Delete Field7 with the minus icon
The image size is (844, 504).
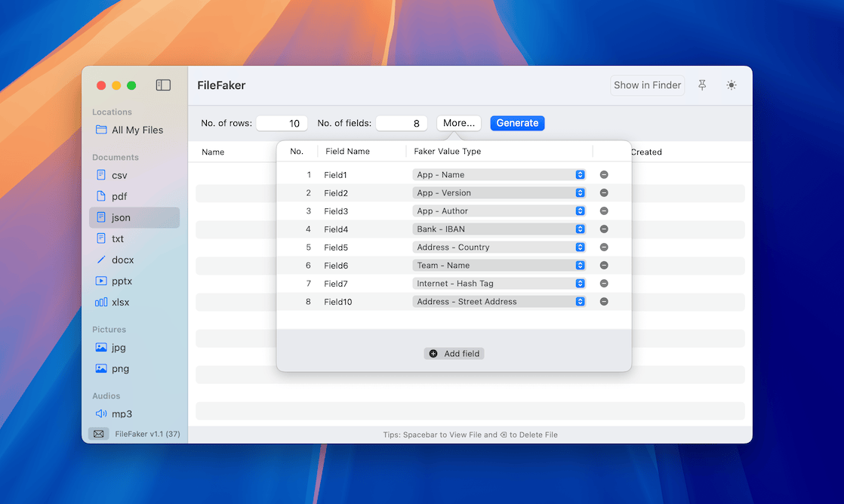point(604,284)
